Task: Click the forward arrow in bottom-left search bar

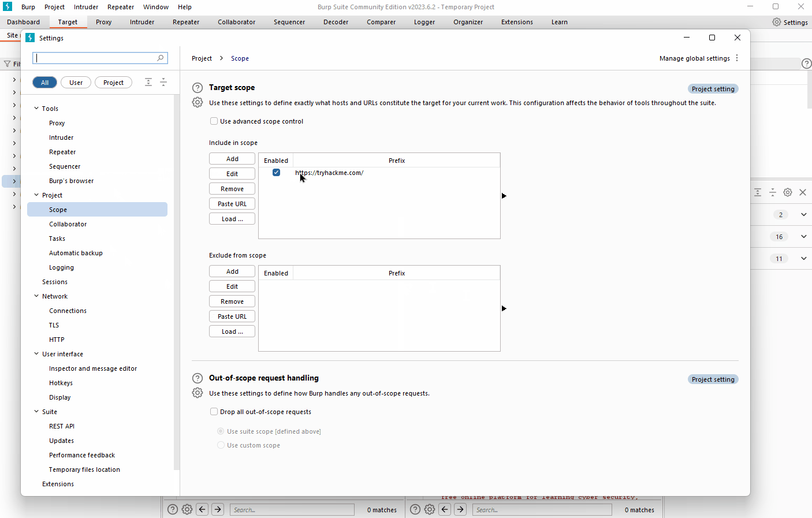Action: click(x=218, y=509)
